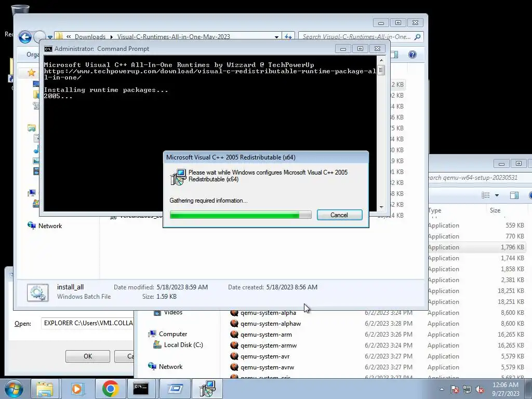Click Downloads breadcrumb in the address bar

pyautogui.click(x=90, y=37)
